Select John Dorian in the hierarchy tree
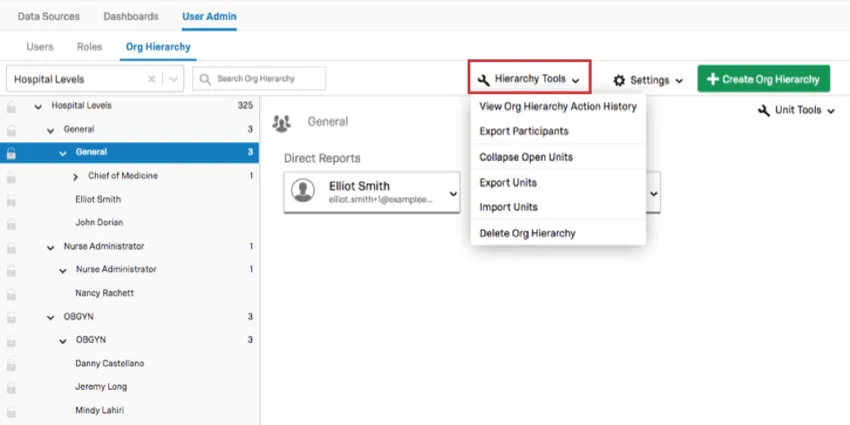Screen dimensions: 850x425 coord(99,222)
